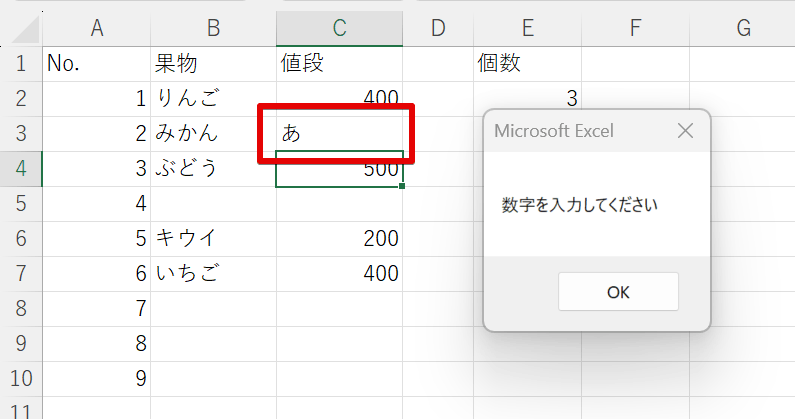Select row 3 header
The height and width of the screenshot is (419, 795).
tap(21, 134)
